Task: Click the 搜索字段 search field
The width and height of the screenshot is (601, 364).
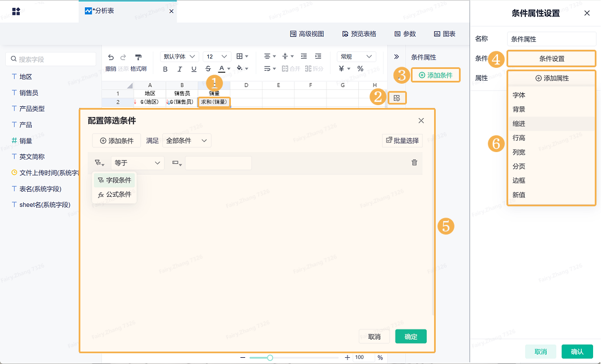Action: pos(50,59)
